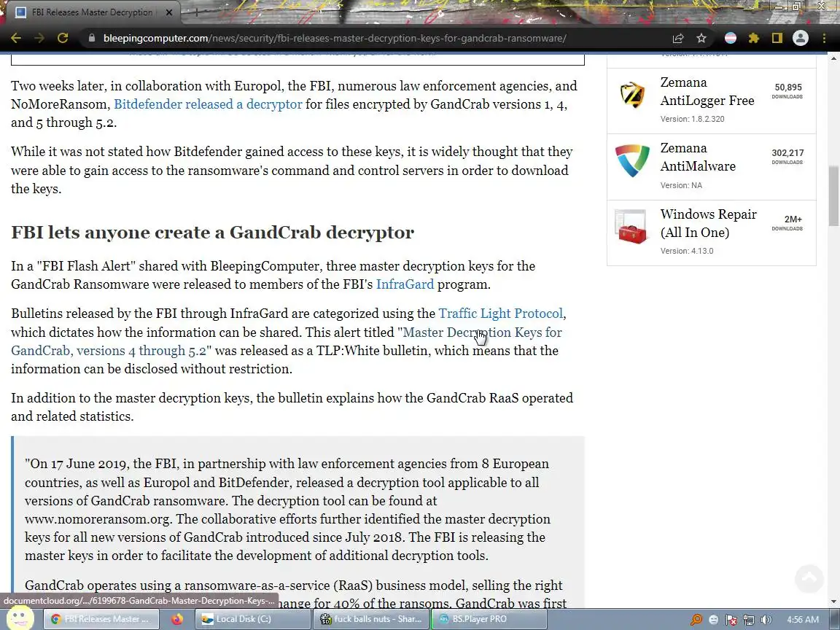
Task: Open the striped flag extension icon
Action: [730, 38]
